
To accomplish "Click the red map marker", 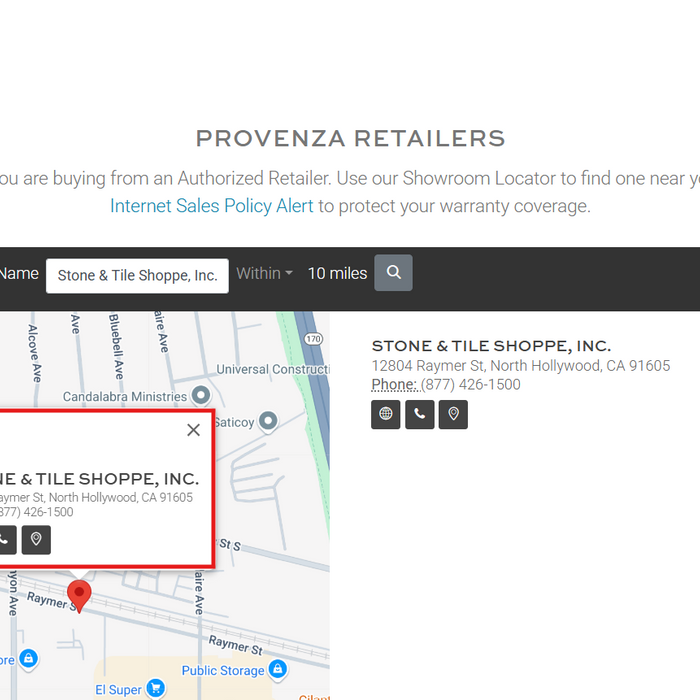I will (x=79, y=595).
